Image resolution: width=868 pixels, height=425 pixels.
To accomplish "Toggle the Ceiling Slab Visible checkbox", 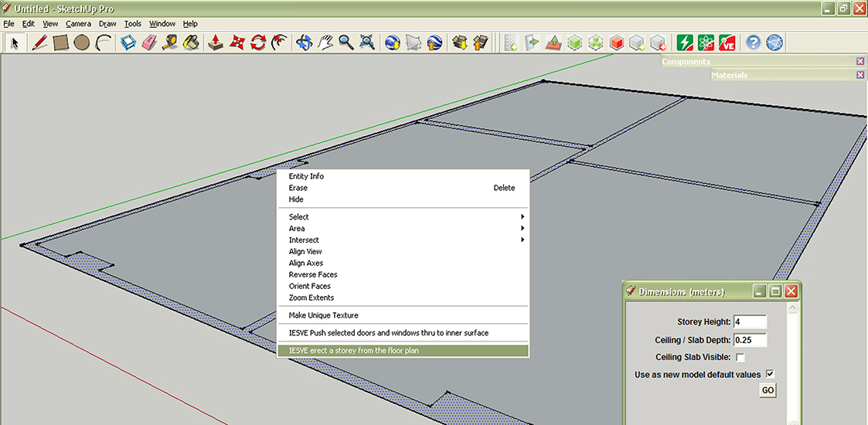I will point(740,358).
